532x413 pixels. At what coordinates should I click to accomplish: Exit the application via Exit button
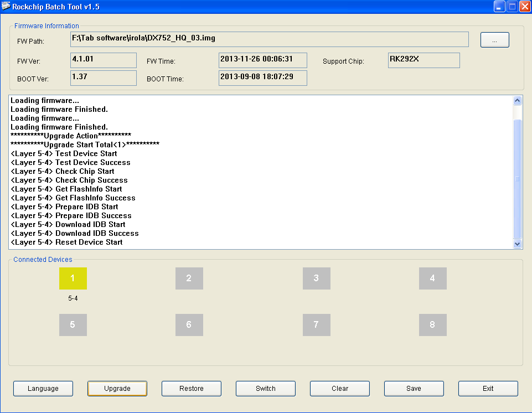click(x=488, y=389)
